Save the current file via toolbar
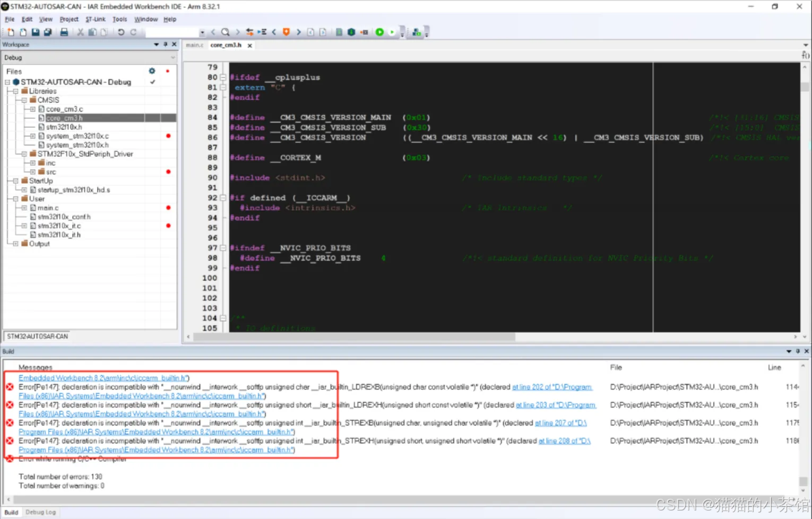 [36, 32]
